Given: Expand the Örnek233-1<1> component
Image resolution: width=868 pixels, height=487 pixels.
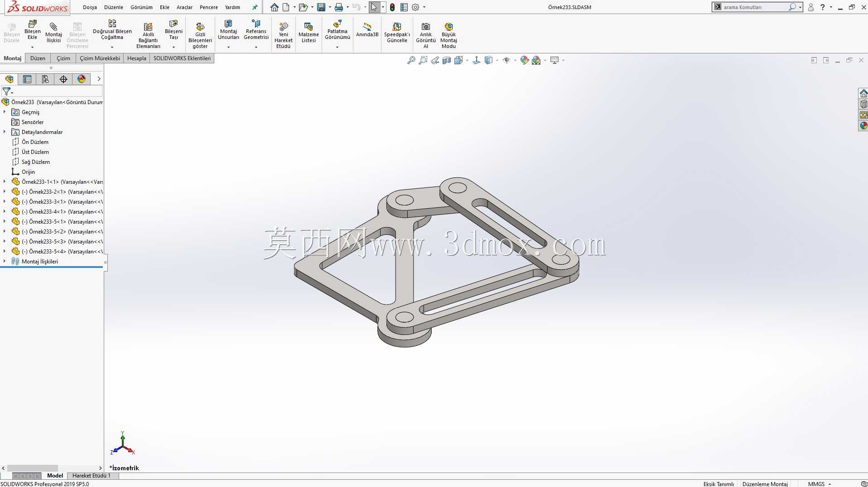Looking at the screenshot, I should point(5,181).
